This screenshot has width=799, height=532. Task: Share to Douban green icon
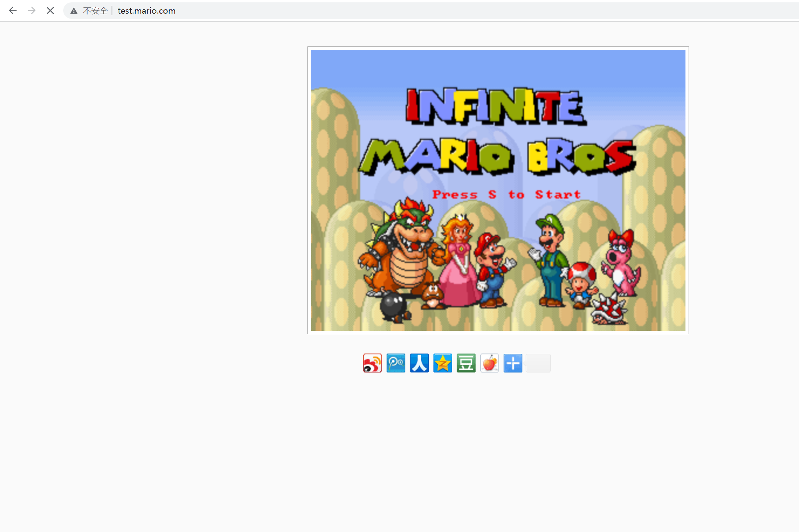[466, 363]
